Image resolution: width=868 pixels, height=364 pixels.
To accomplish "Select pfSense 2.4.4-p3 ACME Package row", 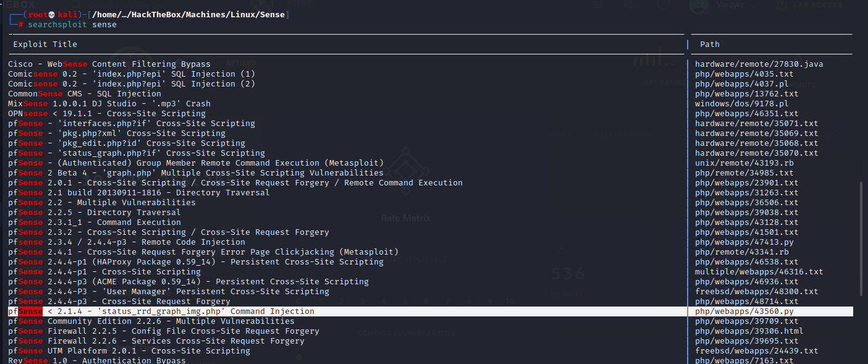I will click(188, 282).
